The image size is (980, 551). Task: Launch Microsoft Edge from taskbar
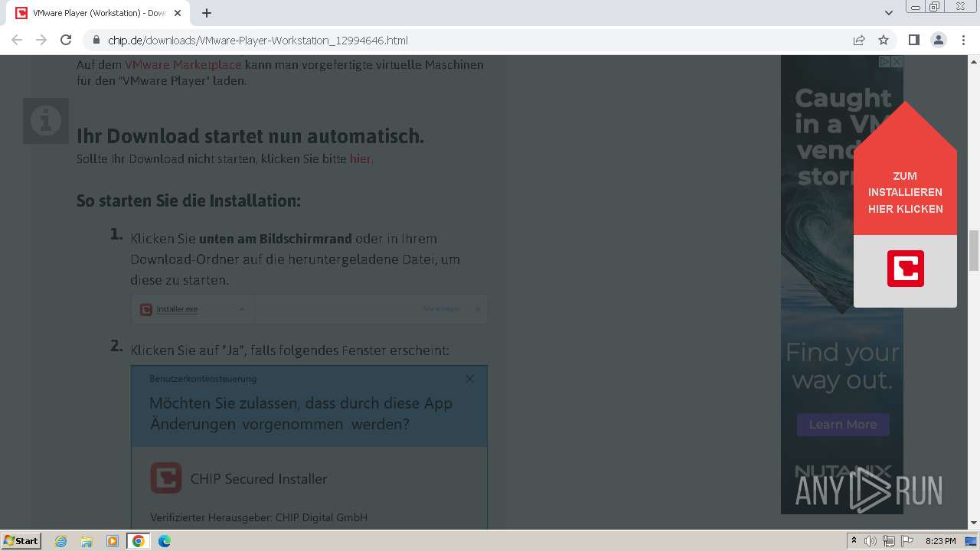tap(164, 541)
